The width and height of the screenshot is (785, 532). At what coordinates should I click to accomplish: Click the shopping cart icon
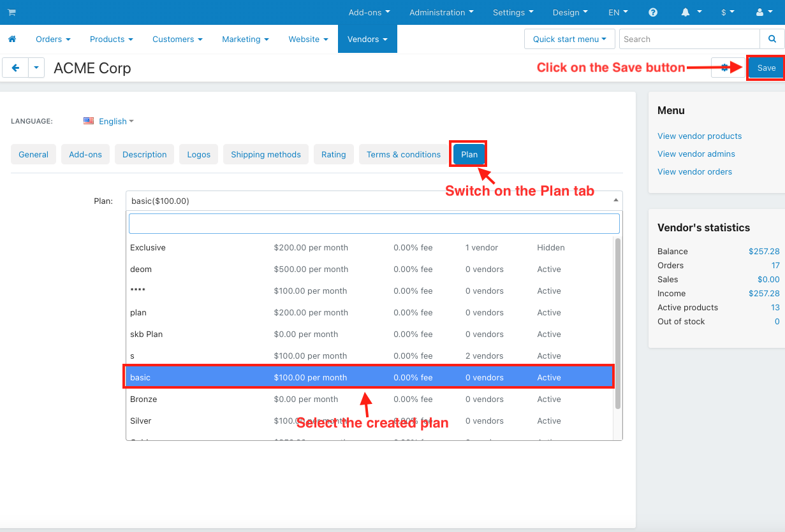point(11,13)
